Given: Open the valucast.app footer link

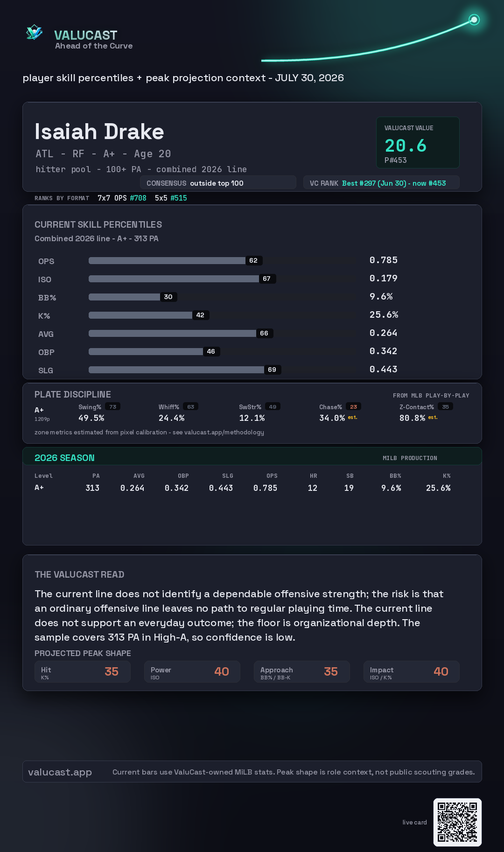Looking at the screenshot, I should tap(60, 772).
